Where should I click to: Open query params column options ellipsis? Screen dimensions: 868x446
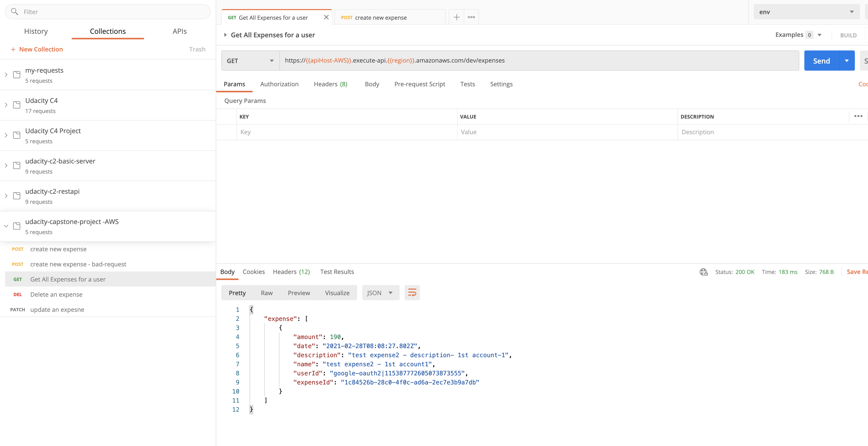[x=858, y=116]
